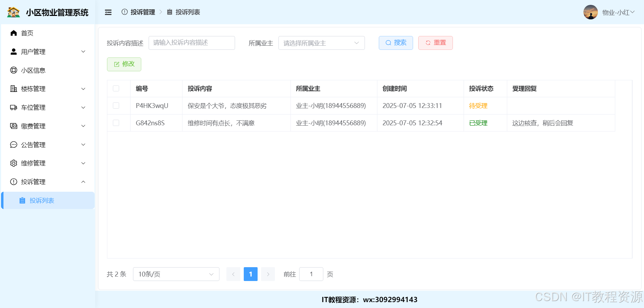Click the 首页 home icon
The image size is (644, 308).
14,33
